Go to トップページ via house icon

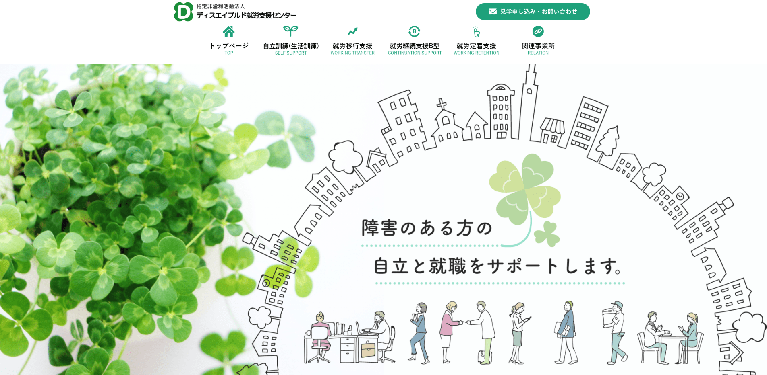point(228,32)
